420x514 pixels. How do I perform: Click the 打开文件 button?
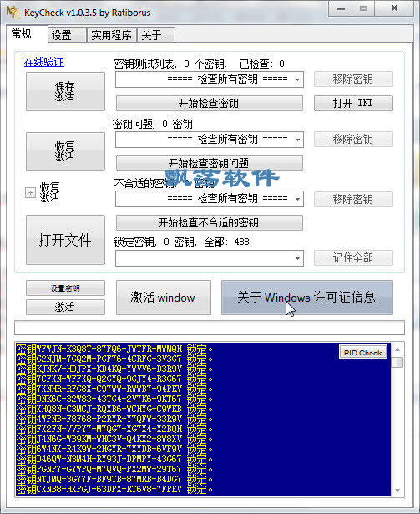point(65,240)
